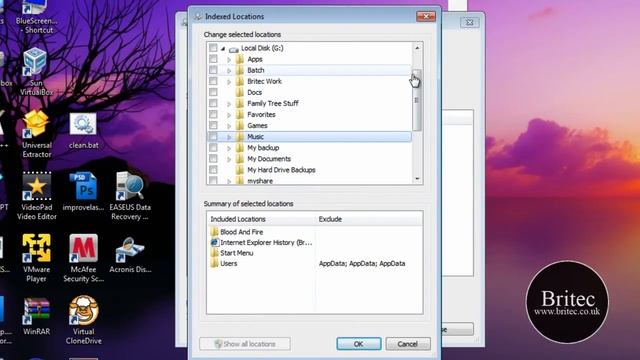Click the Cancel button
This screenshot has width=640, height=360.
[408, 344]
